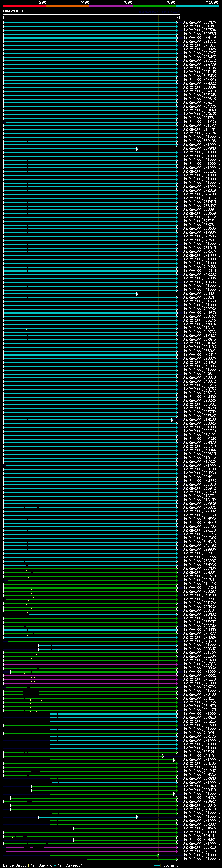Click hit UniRef100_Q8SR13
Viewport: 222px width, 868px height.
coord(199,848)
